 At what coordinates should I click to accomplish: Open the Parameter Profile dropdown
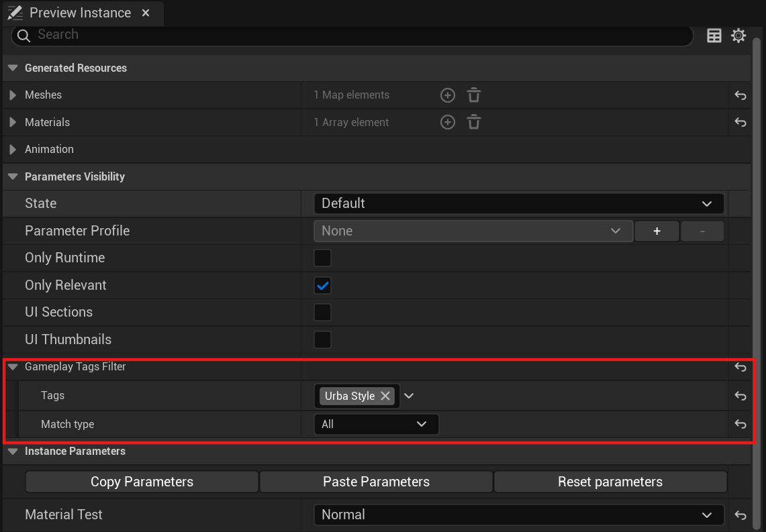pyautogui.click(x=473, y=231)
